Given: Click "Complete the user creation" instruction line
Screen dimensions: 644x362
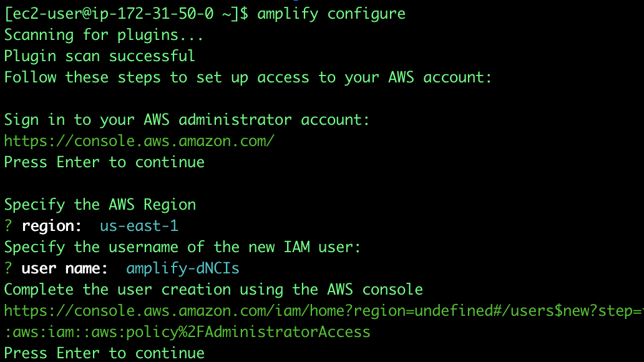Looking at the screenshot, I should 213,289.
